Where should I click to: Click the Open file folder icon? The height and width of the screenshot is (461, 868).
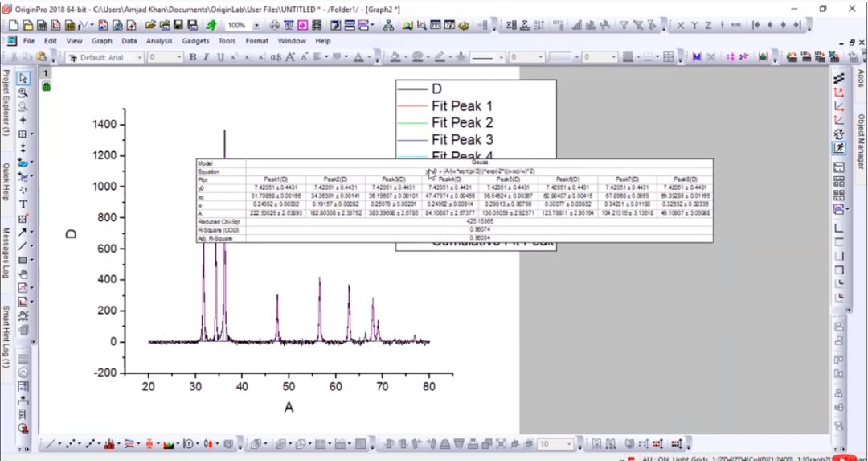coord(150,26)
